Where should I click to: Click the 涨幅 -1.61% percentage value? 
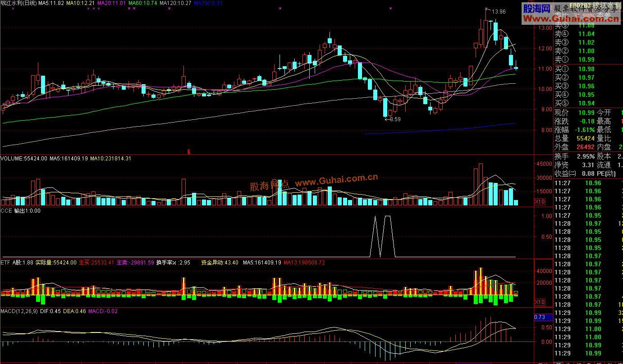(x=585, y=130)
